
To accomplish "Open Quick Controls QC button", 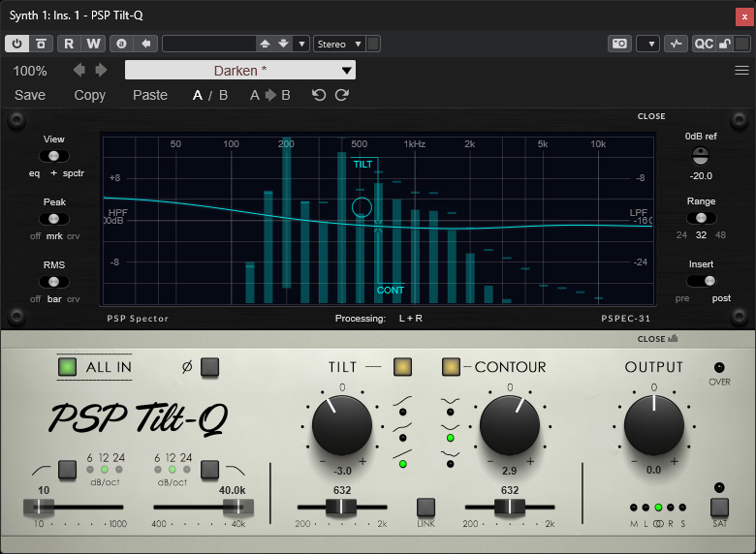I will click(704, 44).
